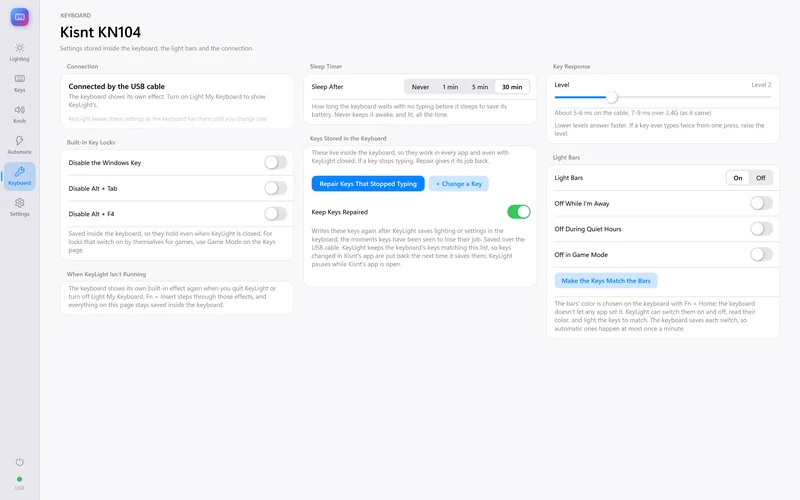Select the Keyboard wrench sidebar icon
Screen dimensions: 800x500
point(19,176)
